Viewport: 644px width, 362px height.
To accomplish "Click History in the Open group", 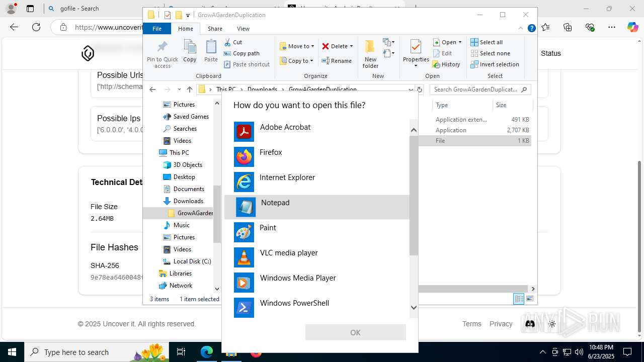I will point(447,64).
